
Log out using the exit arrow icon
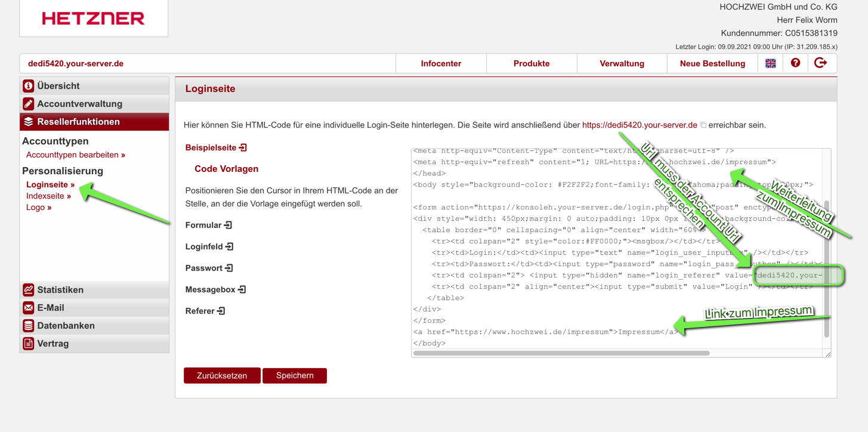pyautogui.click(x=821, y=63)
